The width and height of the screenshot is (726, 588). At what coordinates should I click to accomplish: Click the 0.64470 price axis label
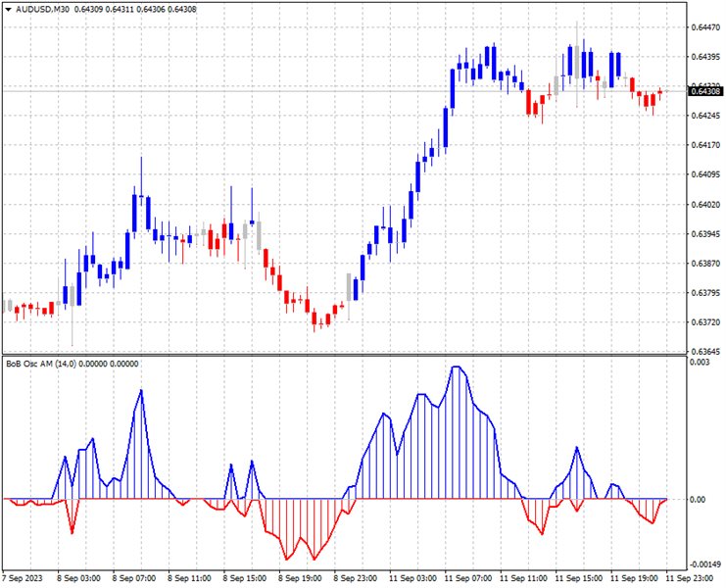tap(703, 27)
